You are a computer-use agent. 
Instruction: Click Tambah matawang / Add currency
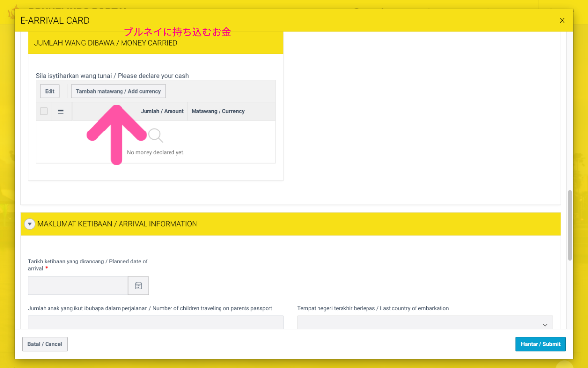click(118, 91)
